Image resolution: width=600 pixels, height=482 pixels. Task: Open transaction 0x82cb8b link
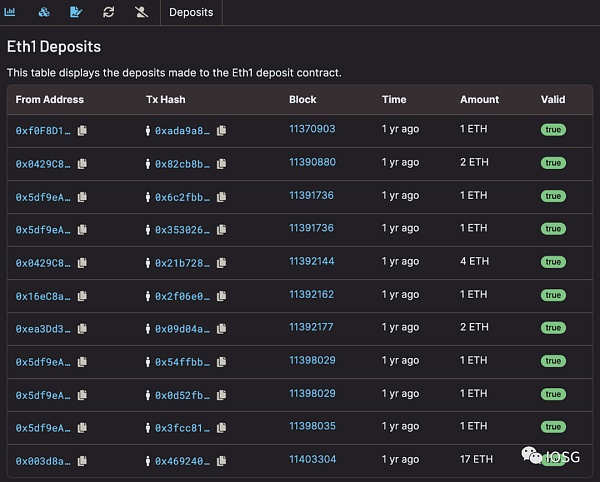pyautogui.click(x=182, y=164)
